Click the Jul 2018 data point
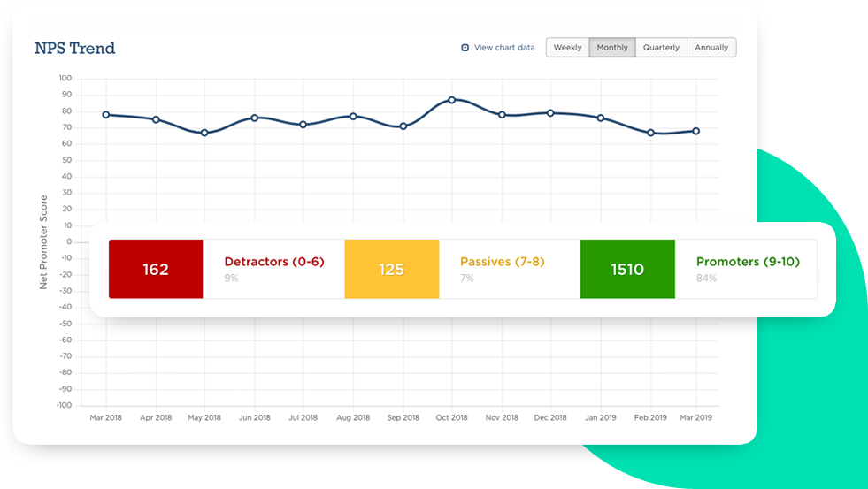 (x=303, y=125)
